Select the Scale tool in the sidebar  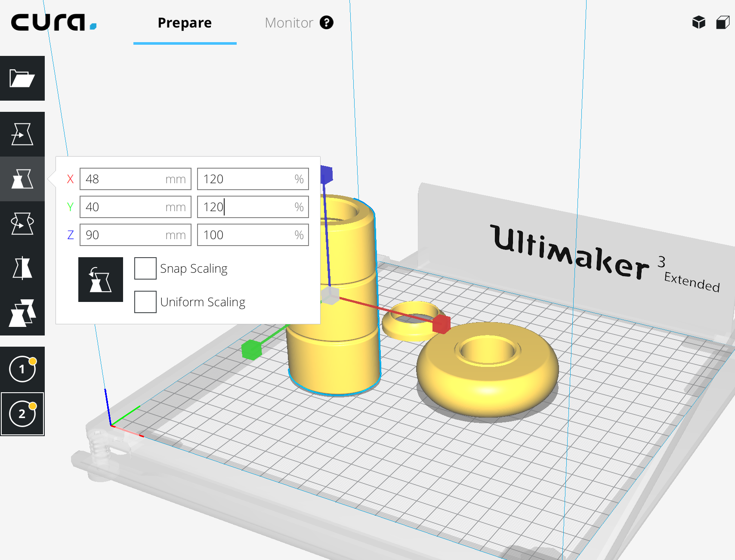click(22, 179)
